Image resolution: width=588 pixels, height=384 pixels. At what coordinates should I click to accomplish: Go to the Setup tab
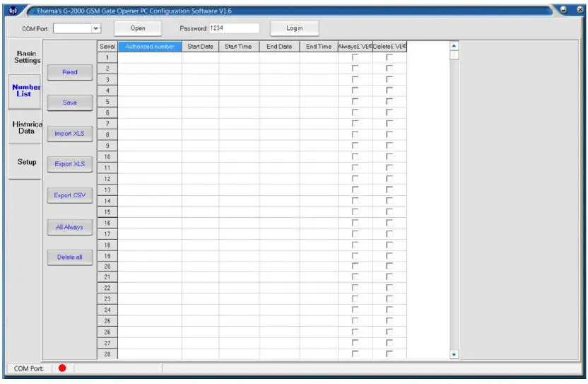25,162
